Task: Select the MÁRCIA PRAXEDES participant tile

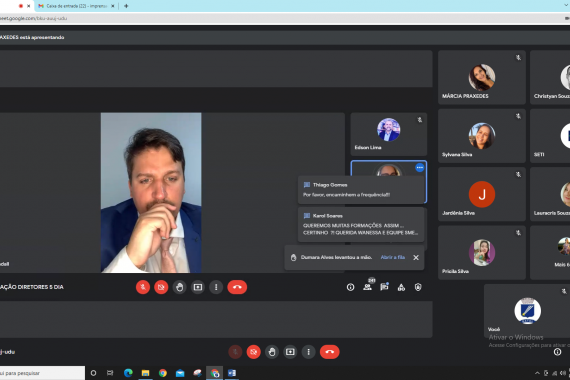Action: (x=482, y=77)
